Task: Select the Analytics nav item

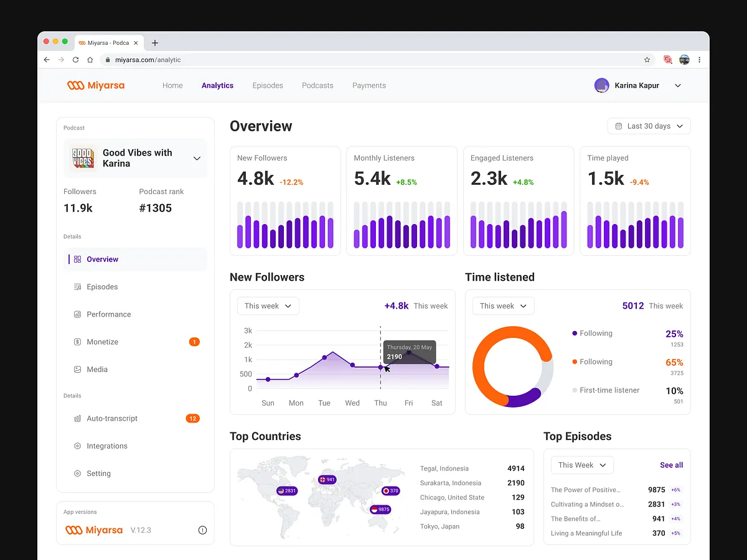Action: (x=217, y=86)
